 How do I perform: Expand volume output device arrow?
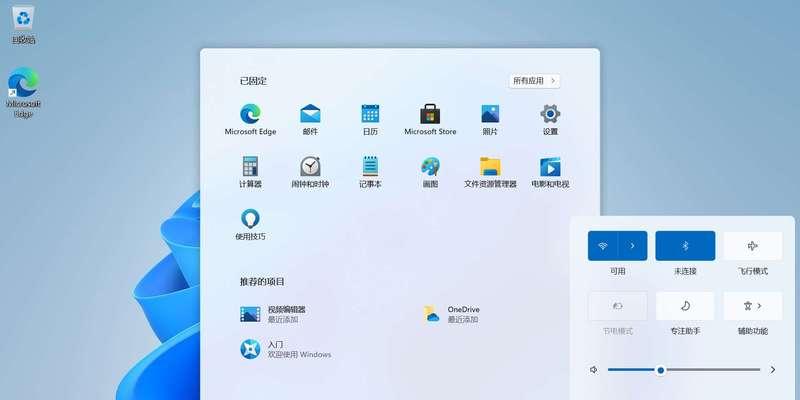click(x=773, y=370)
